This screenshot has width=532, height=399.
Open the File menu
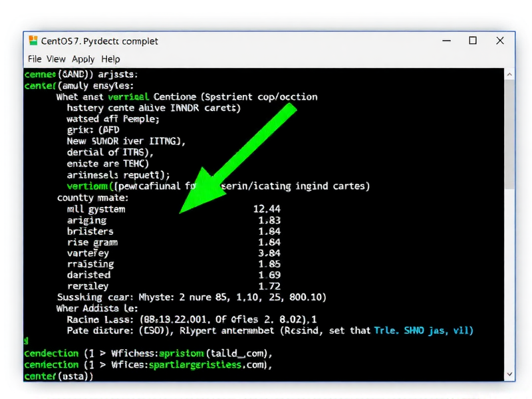(35, 59)
